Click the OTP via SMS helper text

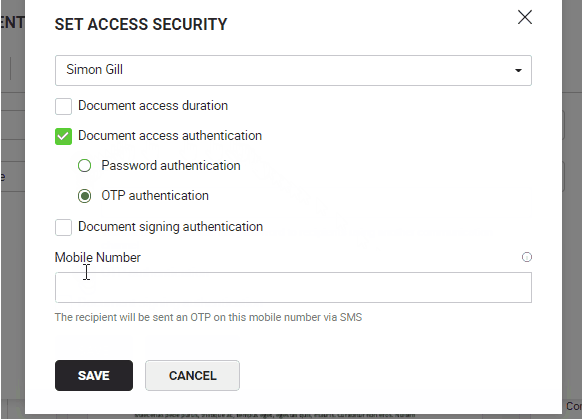208,317
